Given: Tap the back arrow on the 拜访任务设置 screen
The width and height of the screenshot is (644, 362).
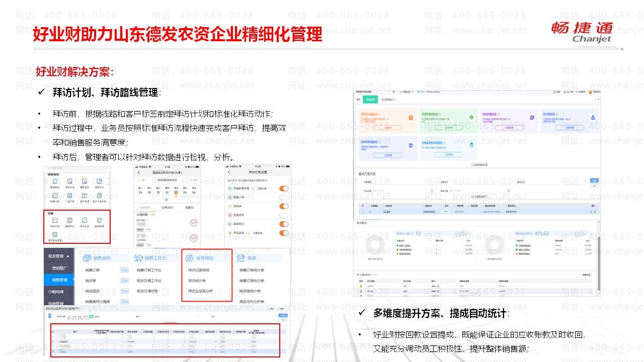Looking at the screenshot, I should point(230,173).
